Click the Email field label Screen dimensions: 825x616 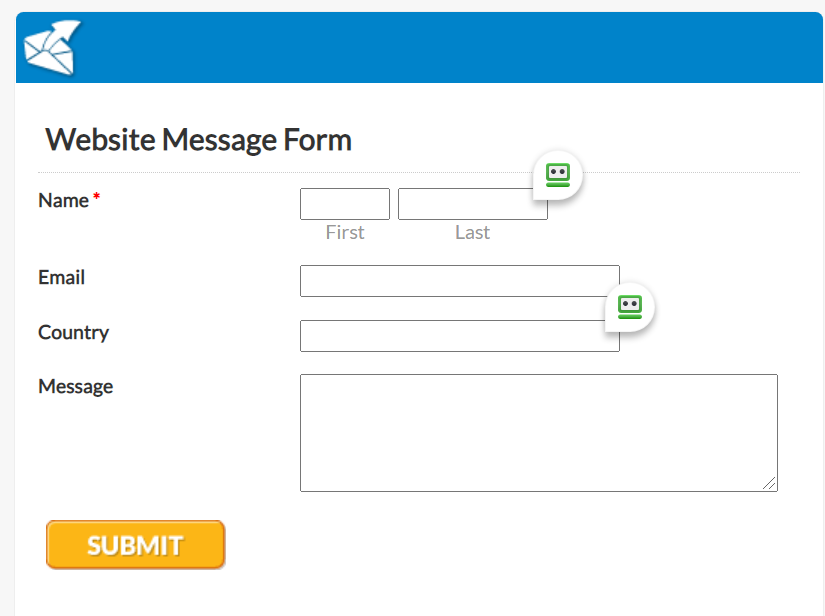(61, 277)
